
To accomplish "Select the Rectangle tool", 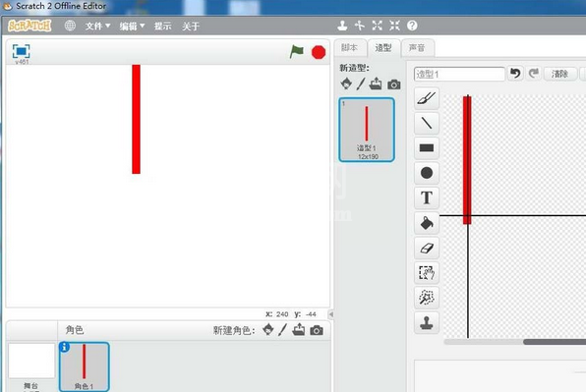I will click(x=427, y=148).
